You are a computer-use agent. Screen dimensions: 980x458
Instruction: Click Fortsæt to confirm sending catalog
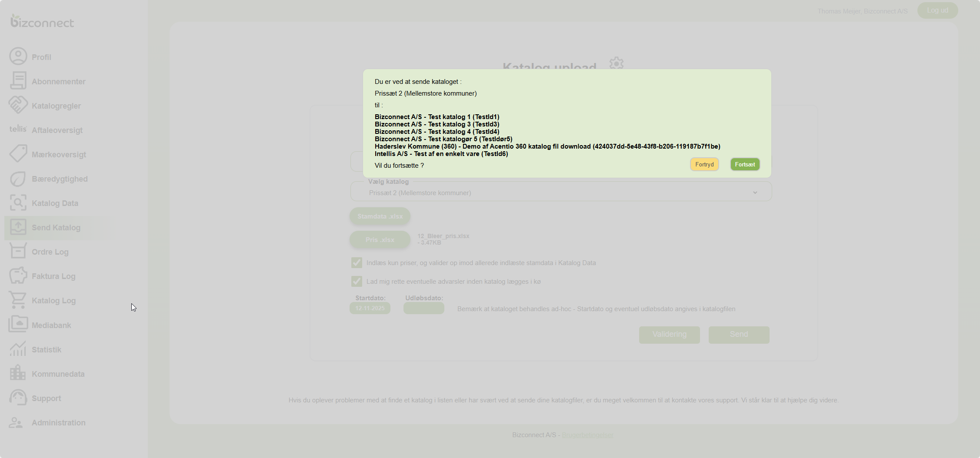coord(745,164)
